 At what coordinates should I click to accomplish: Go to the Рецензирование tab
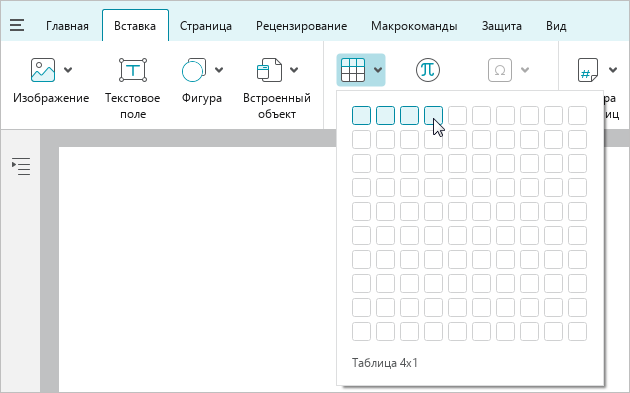click(x=301, y=26)
